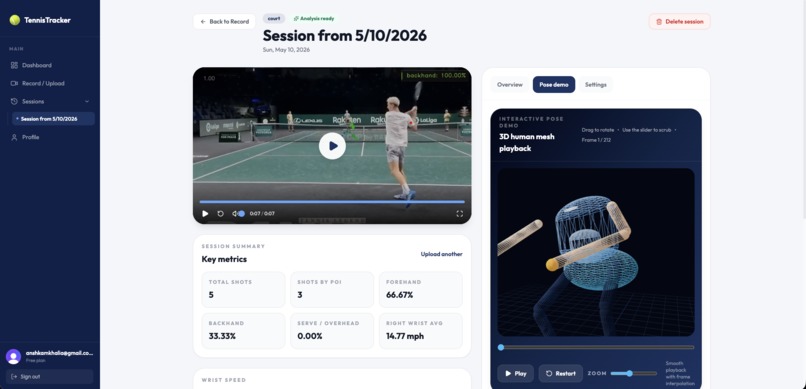Click Upload another link
806x389 pixels.
442,254
